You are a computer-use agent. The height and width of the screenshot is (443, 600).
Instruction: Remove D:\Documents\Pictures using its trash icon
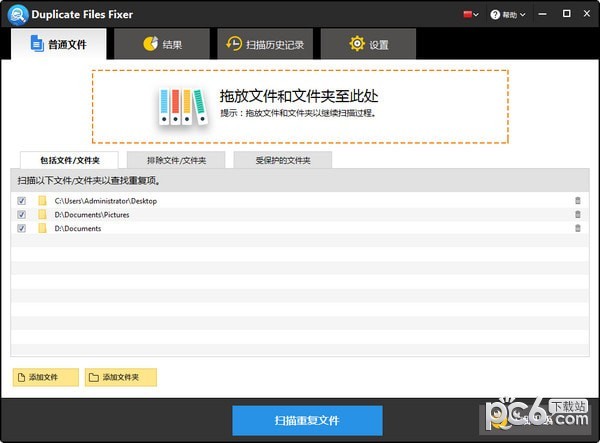[577, 214]
